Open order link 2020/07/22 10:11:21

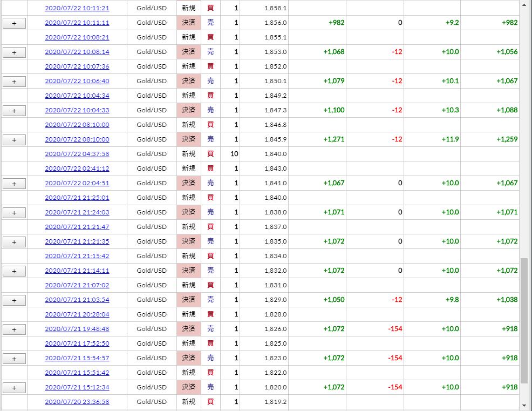pos(77,8)
